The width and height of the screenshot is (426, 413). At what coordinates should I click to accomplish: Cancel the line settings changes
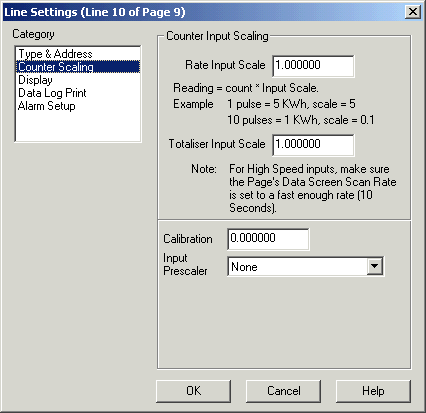click(283, 391)
